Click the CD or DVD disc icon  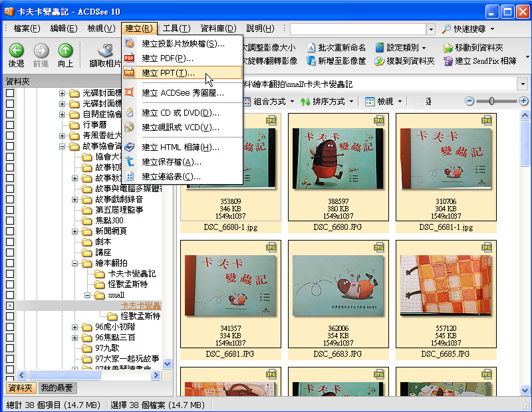pyautogui.click(x=129, y=112)
